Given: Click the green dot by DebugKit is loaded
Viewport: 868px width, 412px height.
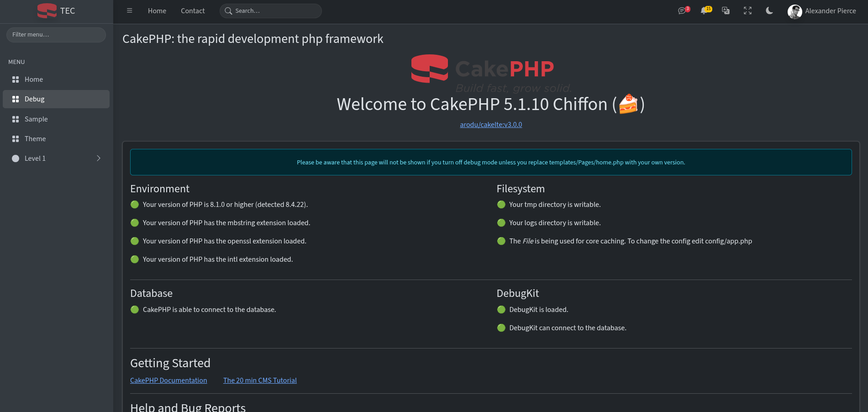Looking at the screenshot, I should coord(501,310).
